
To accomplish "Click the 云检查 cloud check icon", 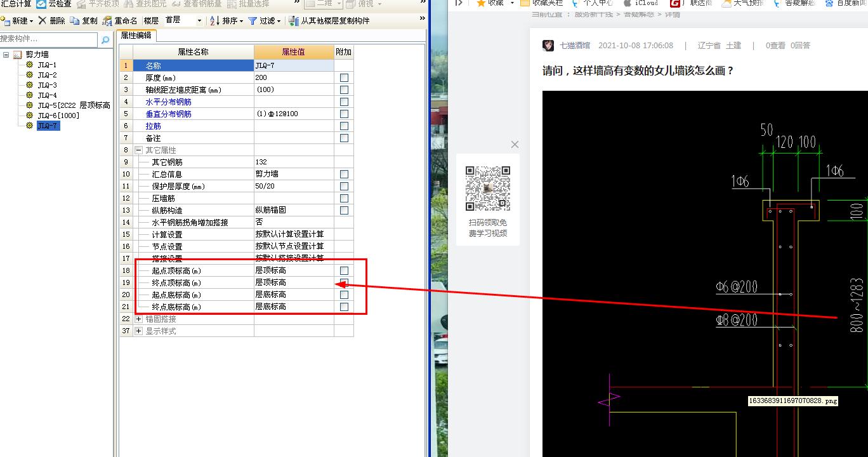I will point(41,4).
